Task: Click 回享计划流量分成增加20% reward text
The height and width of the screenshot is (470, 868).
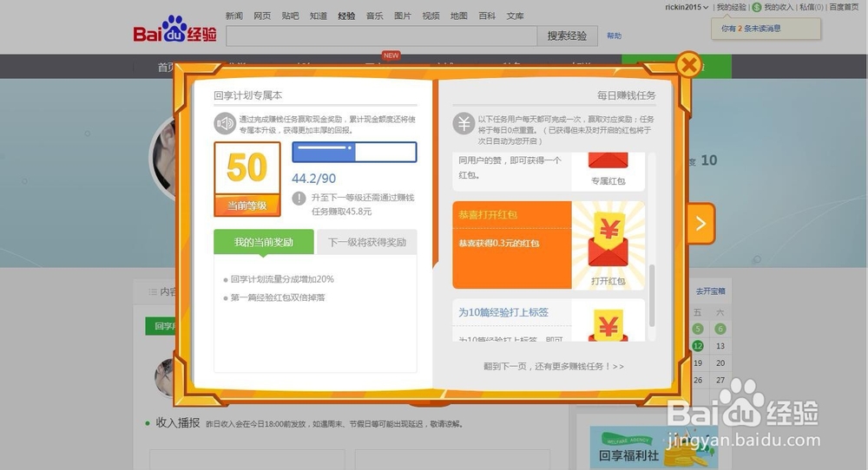Action: coord(282,279)
